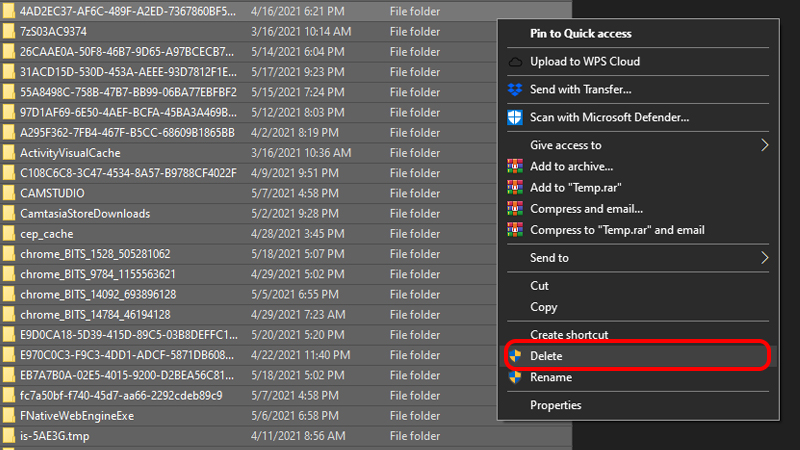Click the folder icon of CAMSTUDIO
The height and width of the screenshot is (450, 800).
(9, 193)
